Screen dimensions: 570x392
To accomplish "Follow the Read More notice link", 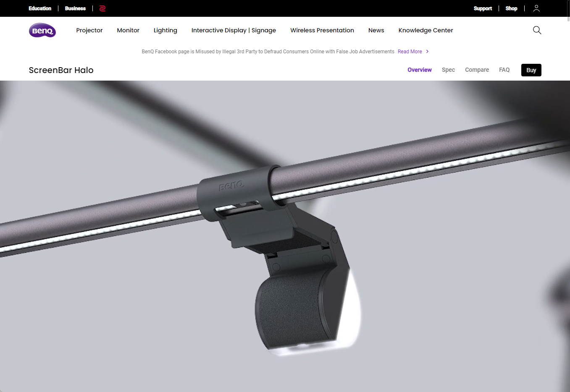I will coord(410,52).
